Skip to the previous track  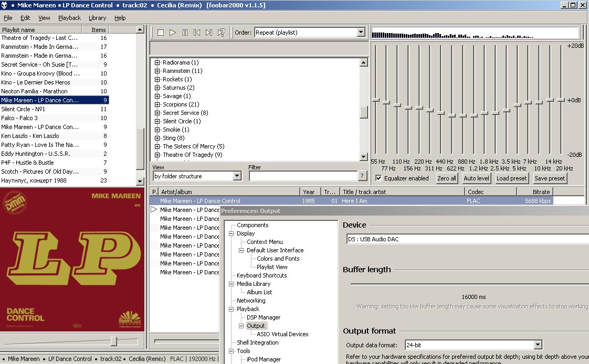pyautogui.click(x=197, y=33)
